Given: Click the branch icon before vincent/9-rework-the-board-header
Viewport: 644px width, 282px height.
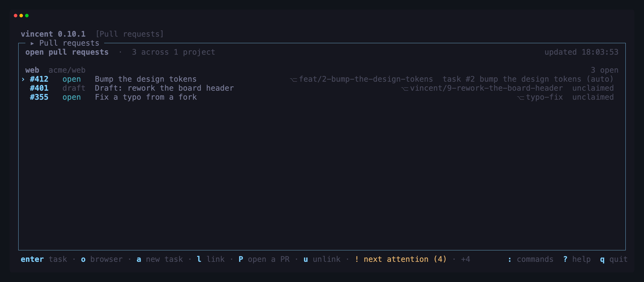Looking at the screenshot, I should (x=405, y=89).
